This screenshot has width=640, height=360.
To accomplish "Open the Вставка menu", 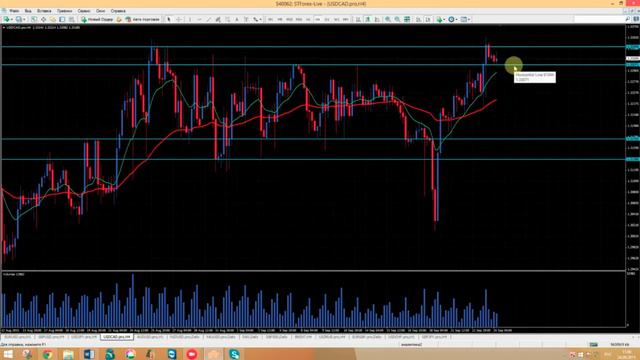I will coord(44,11).
